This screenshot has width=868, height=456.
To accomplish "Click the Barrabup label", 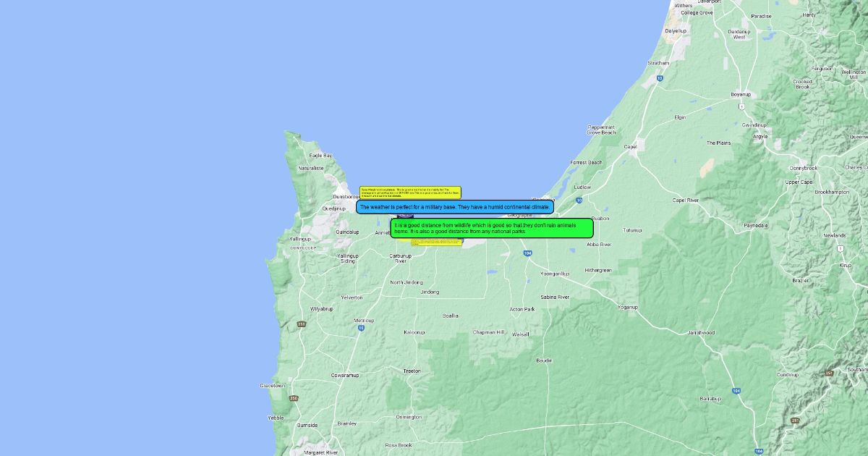I will (710, 398).
